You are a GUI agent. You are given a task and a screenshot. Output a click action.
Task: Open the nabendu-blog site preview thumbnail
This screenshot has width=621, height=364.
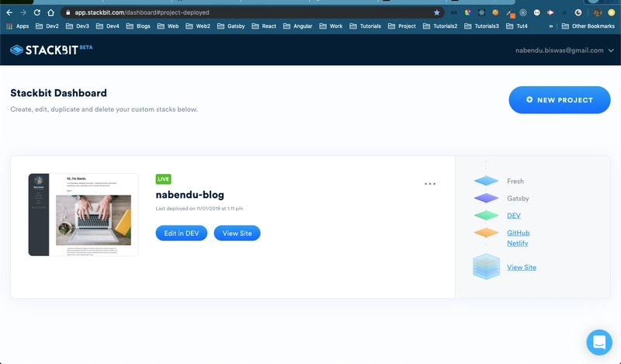click(x=83, y=214)
